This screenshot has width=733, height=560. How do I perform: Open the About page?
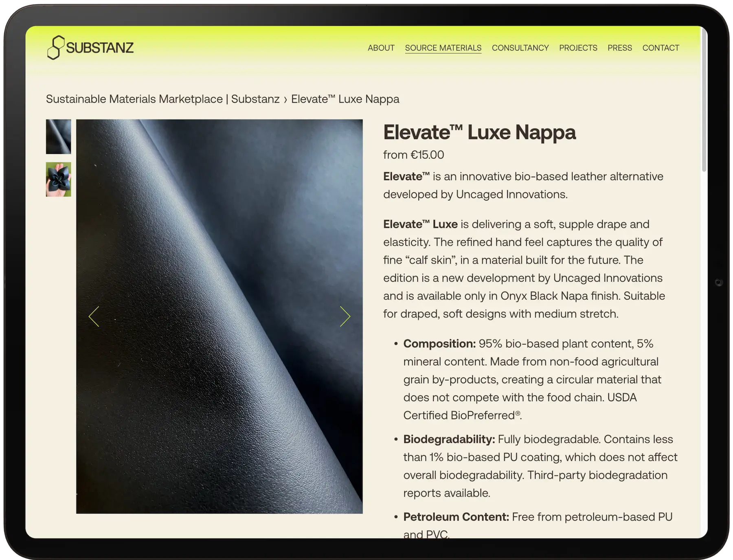[381, 48]
